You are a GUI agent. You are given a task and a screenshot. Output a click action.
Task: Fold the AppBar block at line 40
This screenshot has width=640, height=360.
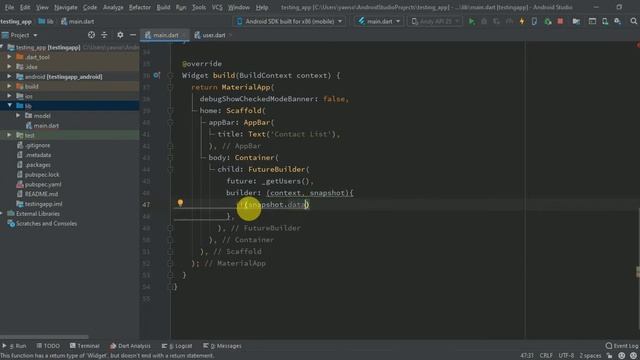171,122
